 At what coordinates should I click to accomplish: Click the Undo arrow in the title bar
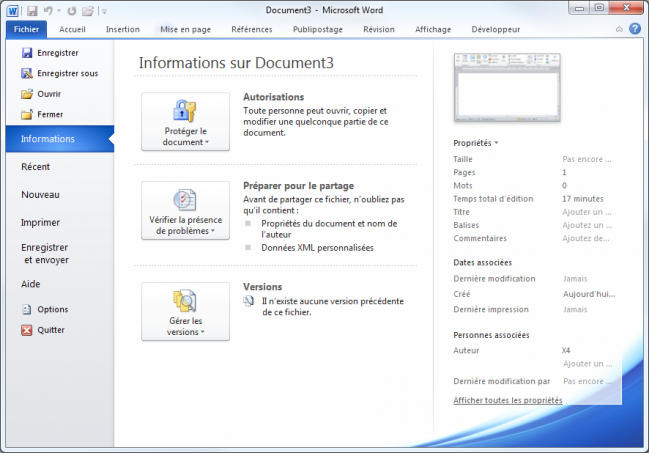coord(47,10)
